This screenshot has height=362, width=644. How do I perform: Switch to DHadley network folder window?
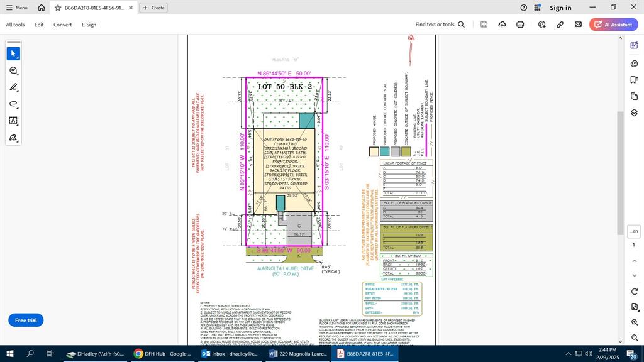click(96, 353)
